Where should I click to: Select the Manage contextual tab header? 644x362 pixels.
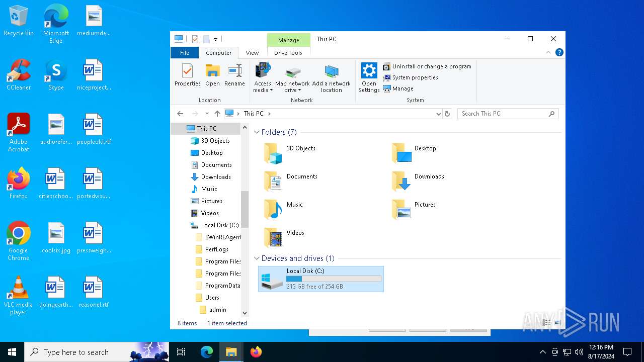(x=289, y=40)
